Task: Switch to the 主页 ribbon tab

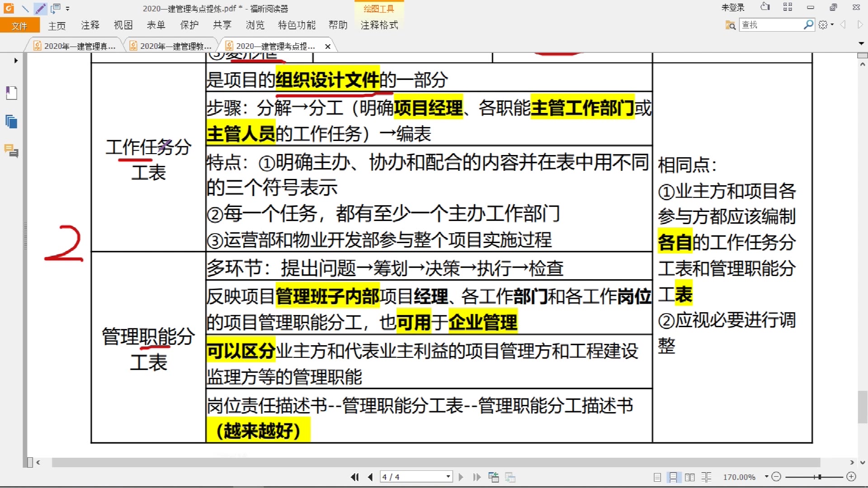Action: click(57, 25)
